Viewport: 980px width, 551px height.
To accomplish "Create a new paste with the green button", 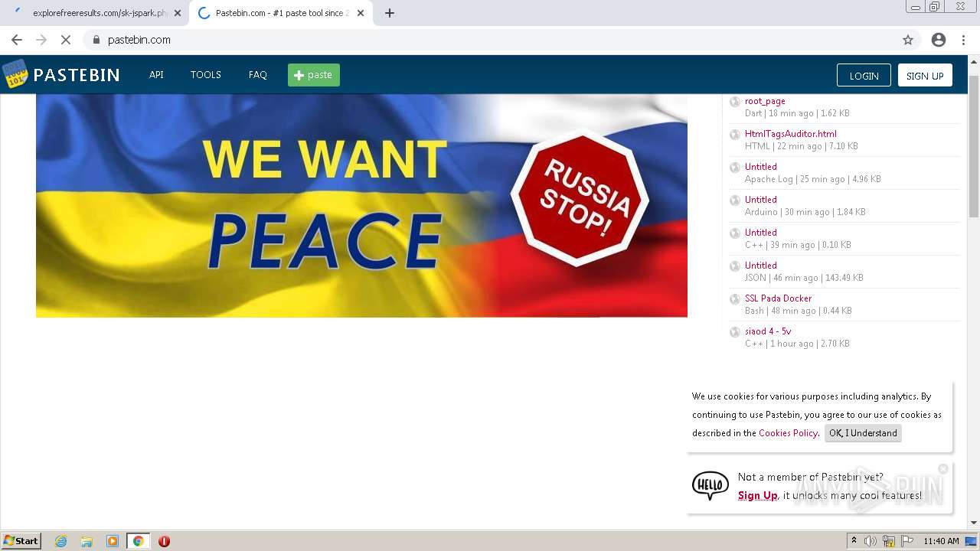I will pos(314,75).
